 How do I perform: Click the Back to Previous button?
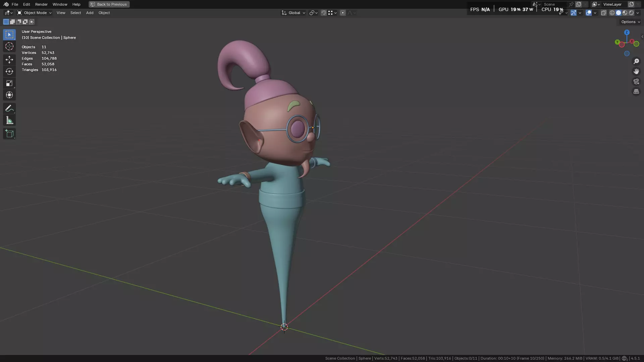tap(109, 4)
